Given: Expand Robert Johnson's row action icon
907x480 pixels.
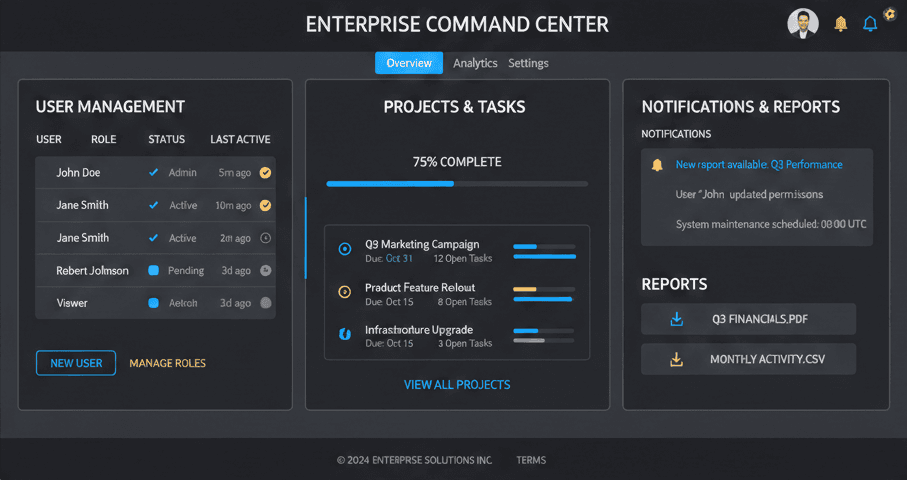Looking at the screenshot, I should [x=265, y=270].
